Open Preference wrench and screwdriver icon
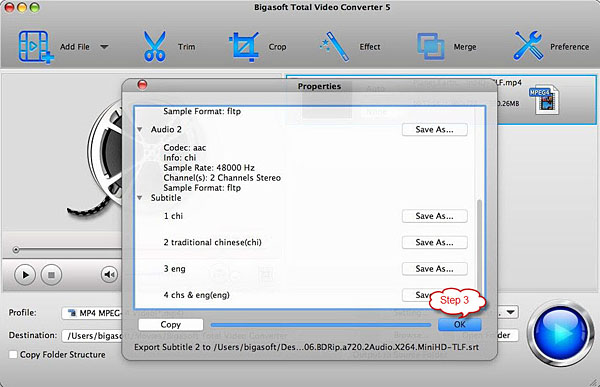This screenshot has width=600, height=387. pyautogui.click(x=528, y=46)
